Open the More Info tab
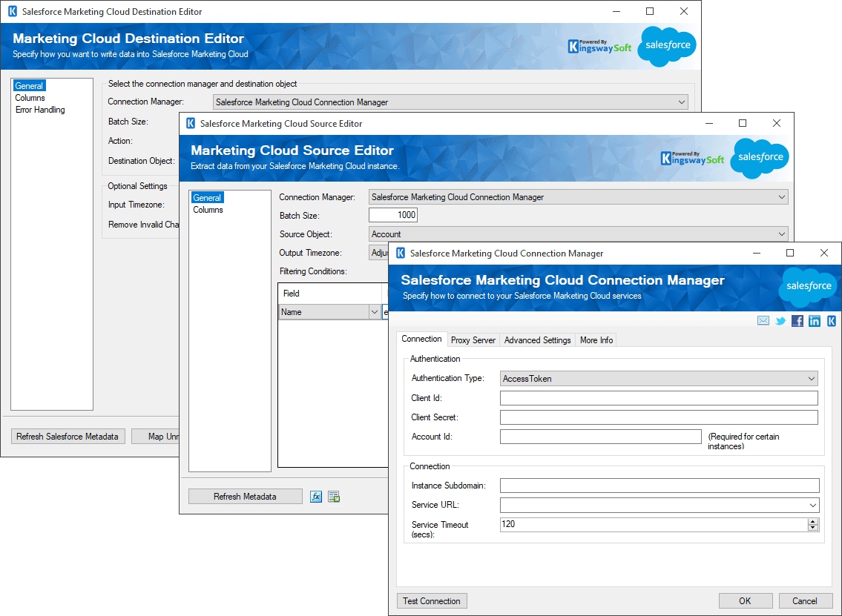842x616 pixels. pyautogui.click(x=596, y=340)
